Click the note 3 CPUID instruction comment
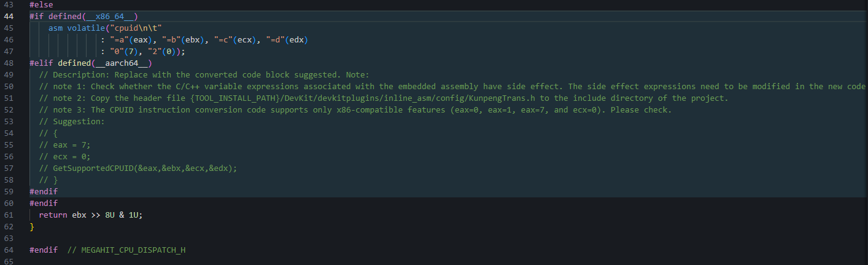 point(355,109)
